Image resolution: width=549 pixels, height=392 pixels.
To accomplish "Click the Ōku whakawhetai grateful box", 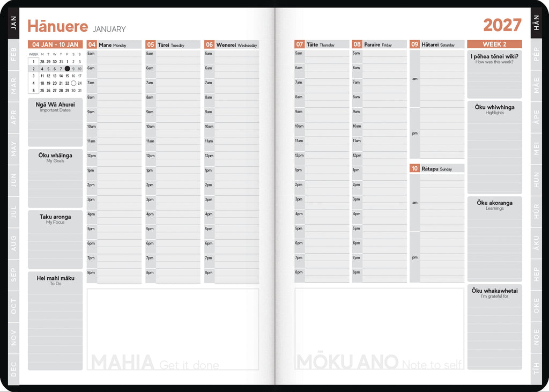I will tap(494, 327).
